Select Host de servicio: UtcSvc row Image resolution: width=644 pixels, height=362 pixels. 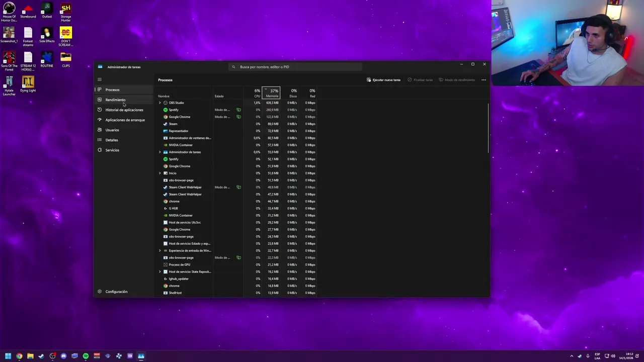click(237, 222)
